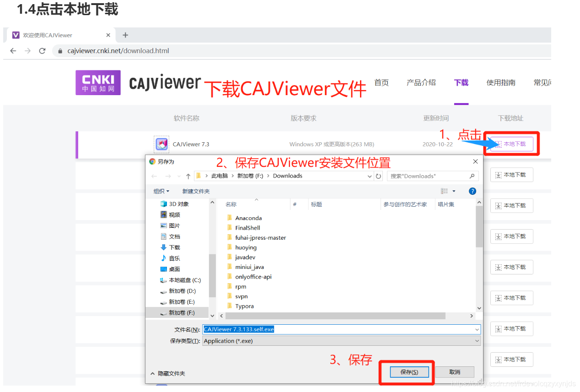Collapse folders via 隐藏文件夹
The width and height of the screenshot is (580, 392).
(x=168, y=373)
